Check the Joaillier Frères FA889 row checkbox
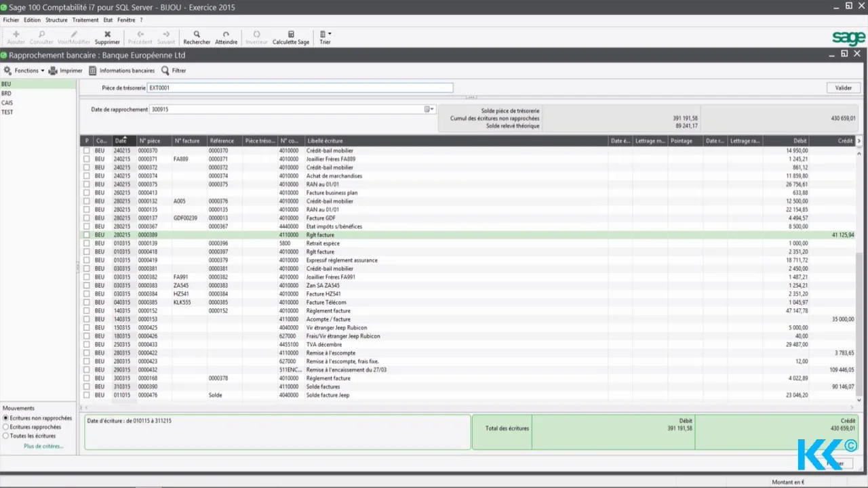The height and width of the screenshot is (488, 868). (x=86, y=159)
